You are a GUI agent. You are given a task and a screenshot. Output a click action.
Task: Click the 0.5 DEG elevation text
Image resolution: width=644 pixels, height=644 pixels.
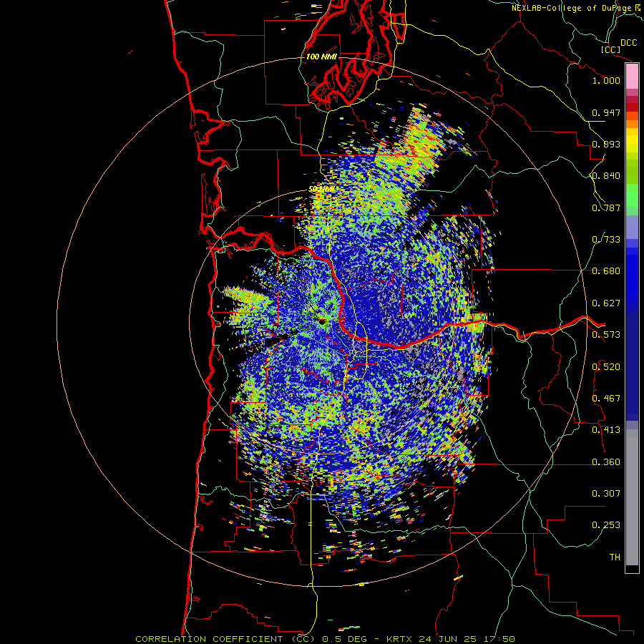tap(346, 639)
